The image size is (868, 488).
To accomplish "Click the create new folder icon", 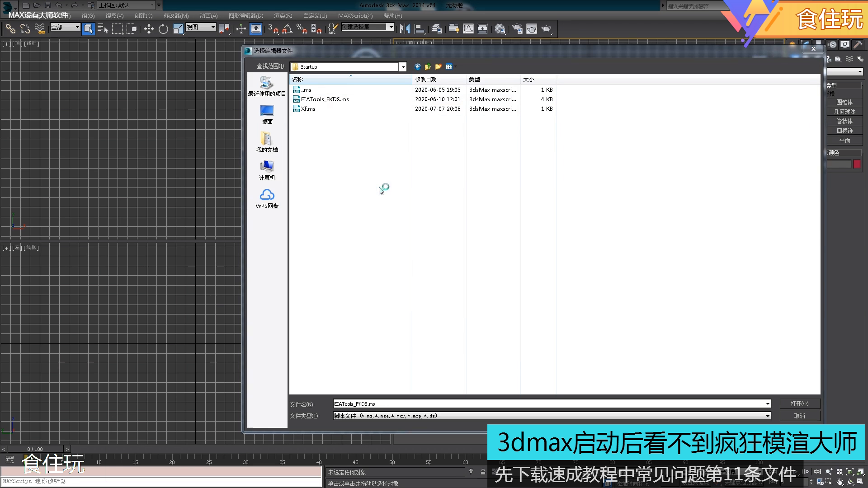I will tap(438, 67).
